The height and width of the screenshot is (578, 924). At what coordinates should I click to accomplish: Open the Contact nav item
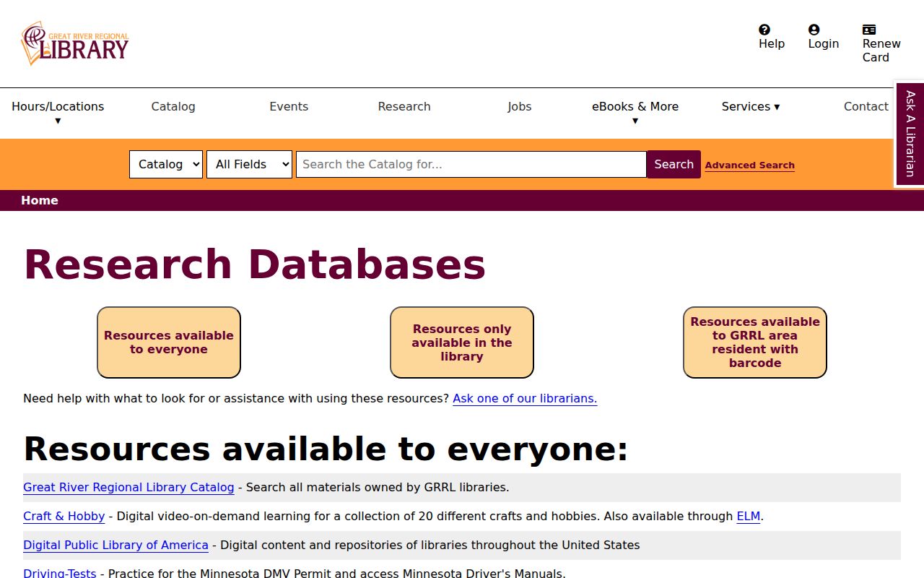866,106
